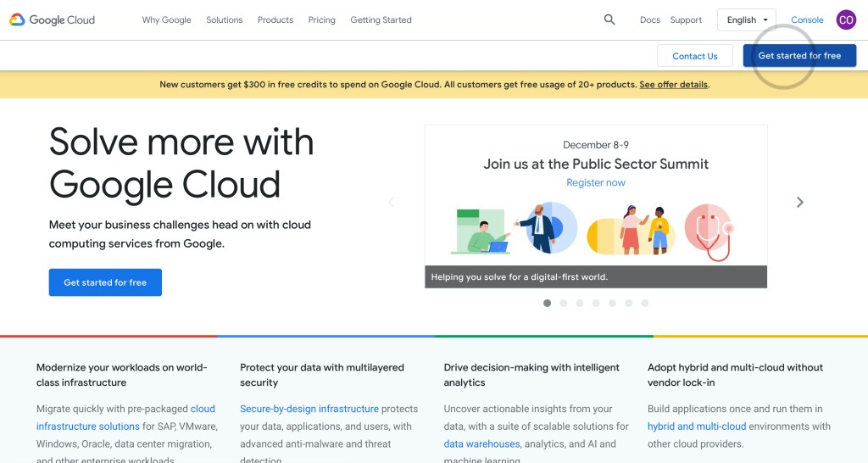Open the Products menu
The image size is (868, 463).
coord(275,20)
